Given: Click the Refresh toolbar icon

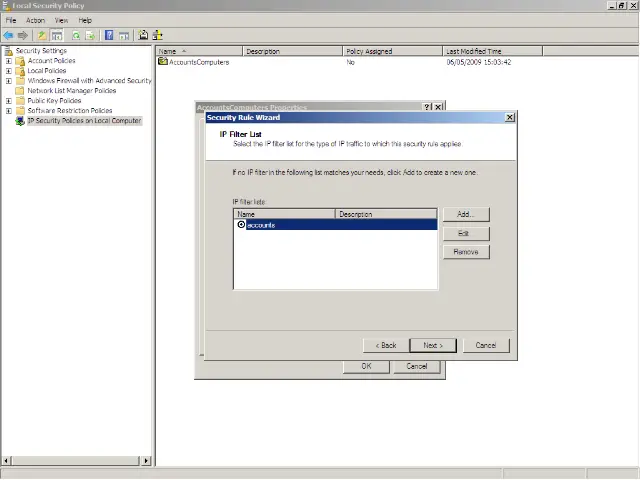Looking at the screenshot, I should 76,35.
